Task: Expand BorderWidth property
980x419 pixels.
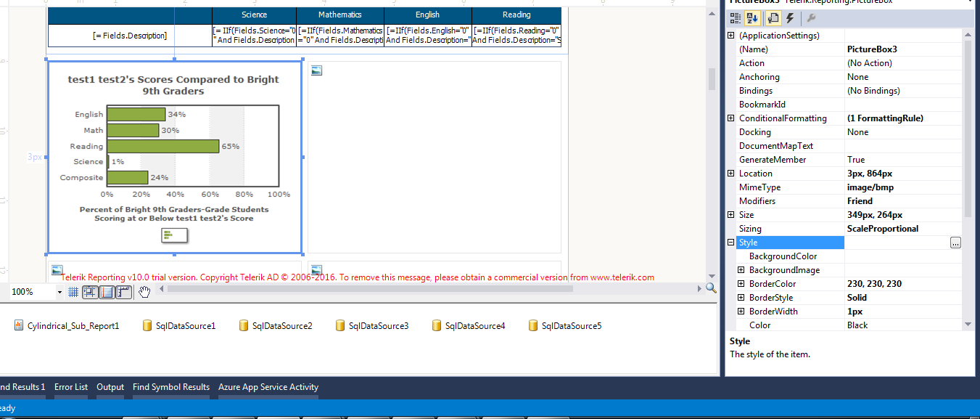Action: (x=741, y=312)
